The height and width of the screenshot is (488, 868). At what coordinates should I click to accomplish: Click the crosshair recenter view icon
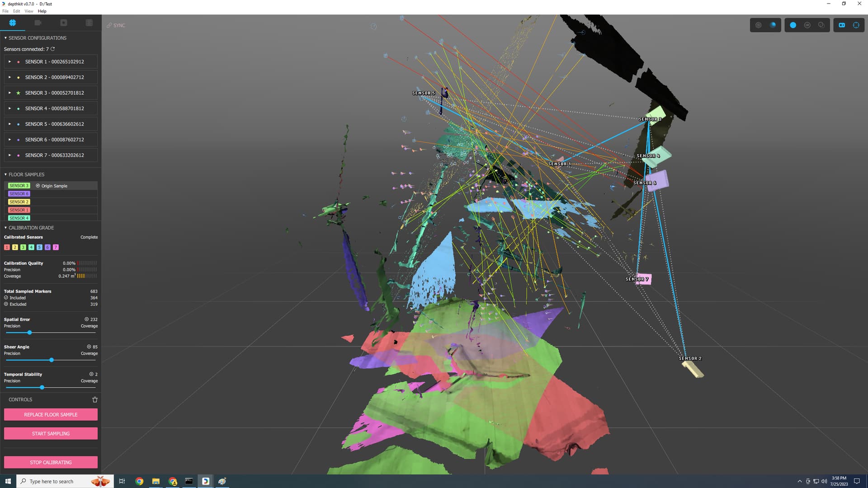(x=856, y=25)
